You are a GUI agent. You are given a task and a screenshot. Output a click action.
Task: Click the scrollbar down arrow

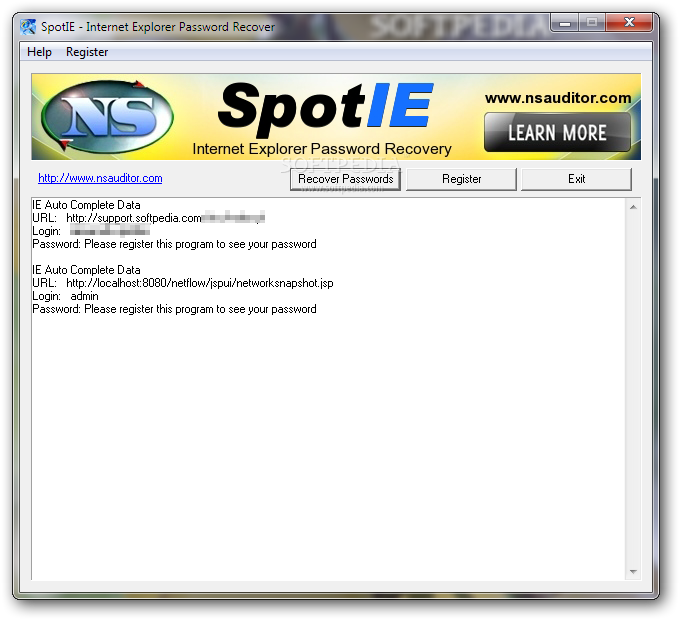tap(633, 572)
